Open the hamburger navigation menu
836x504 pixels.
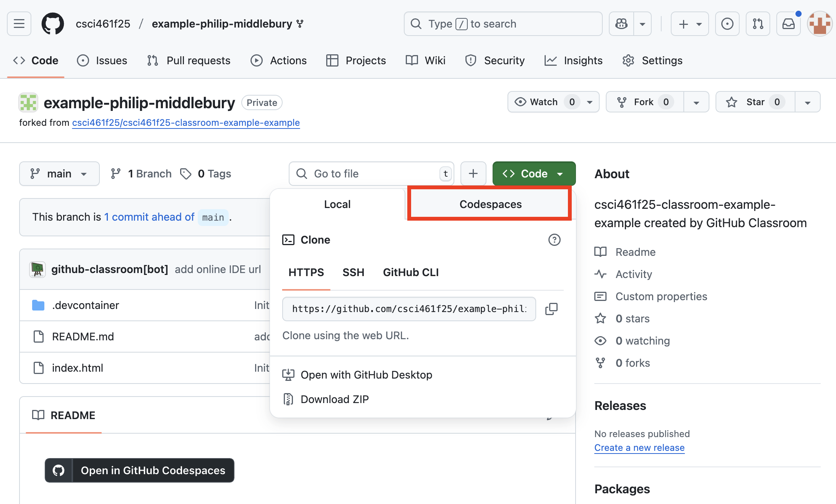pos(19,24)
